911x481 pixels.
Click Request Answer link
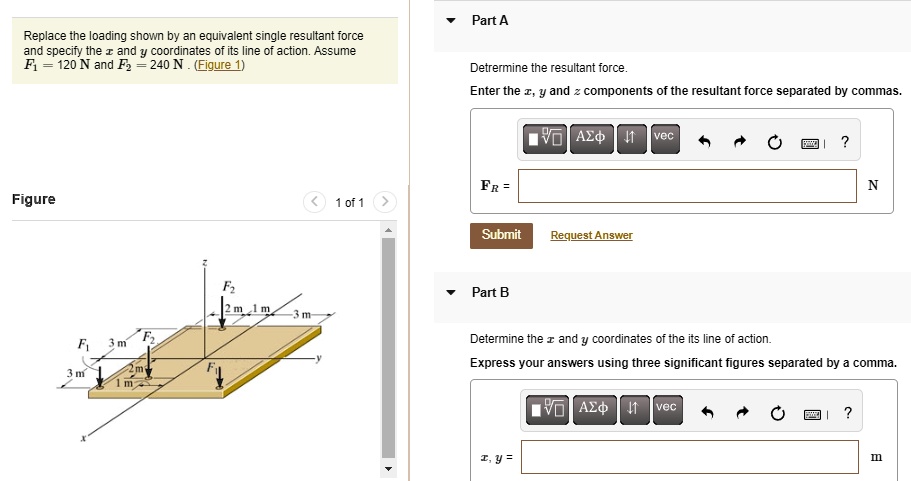(x=591, y=235)
